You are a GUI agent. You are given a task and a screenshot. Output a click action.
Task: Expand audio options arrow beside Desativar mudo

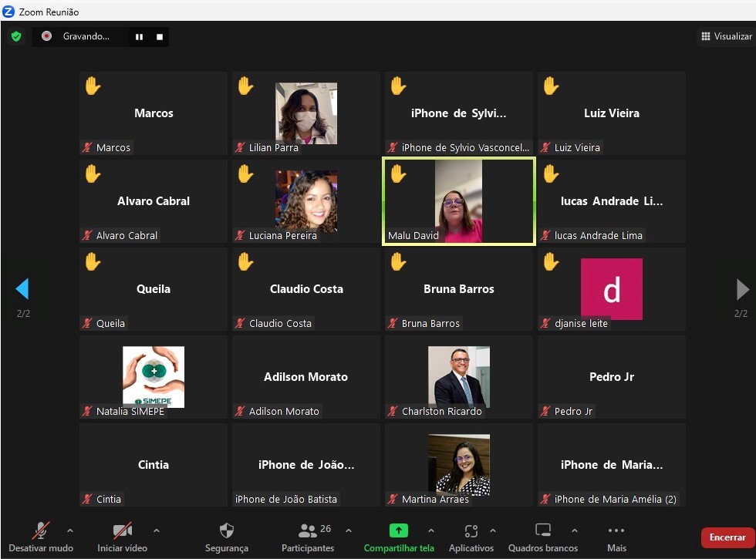point(70,530)
